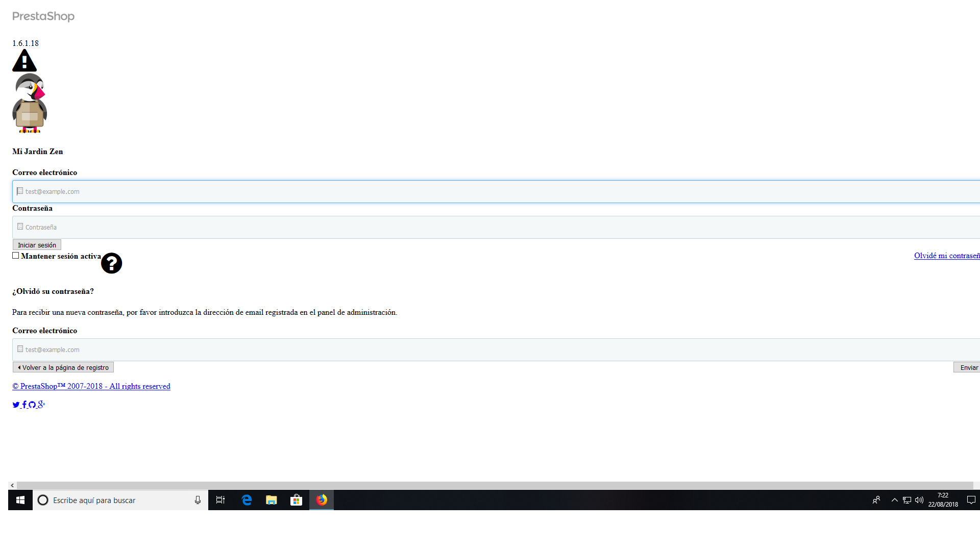Image resolution: width=980 pixels, height=551 pixels.
Task: Click the black question mark help icon
Action: tap(111, 263)
